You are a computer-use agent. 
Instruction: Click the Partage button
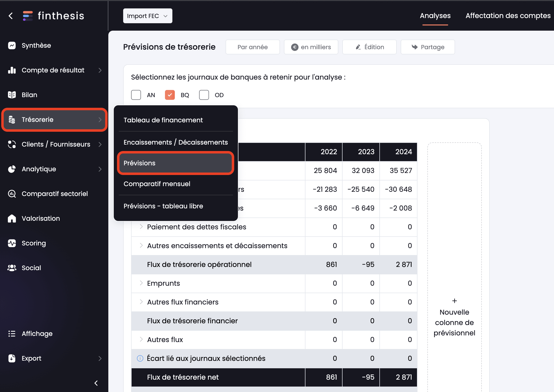pyautogui.click(x=428, y=47)
